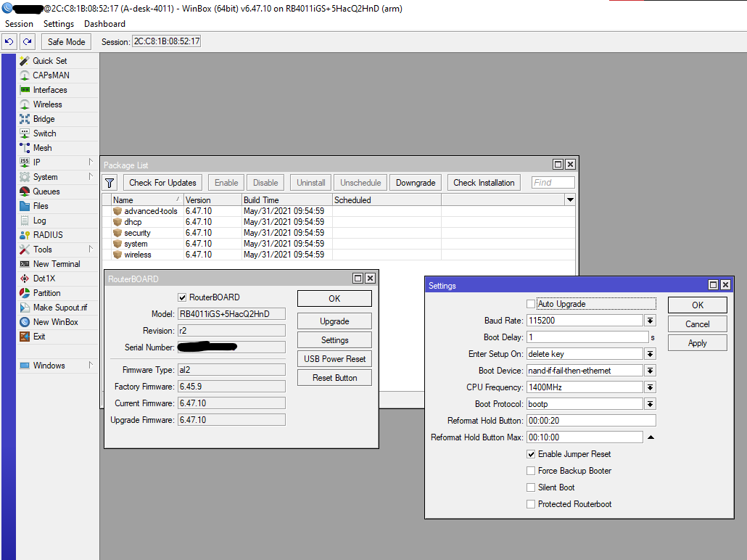Expand System submenu in sidebar
This screenshot has height=560, width=747.
pos(57,177)
